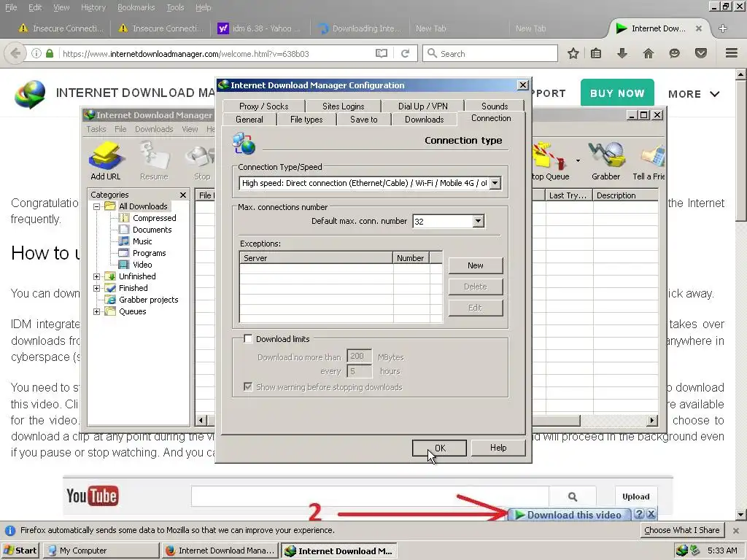Click the reload page icon
Screen dimensions: 747x560
click(406, 53)
